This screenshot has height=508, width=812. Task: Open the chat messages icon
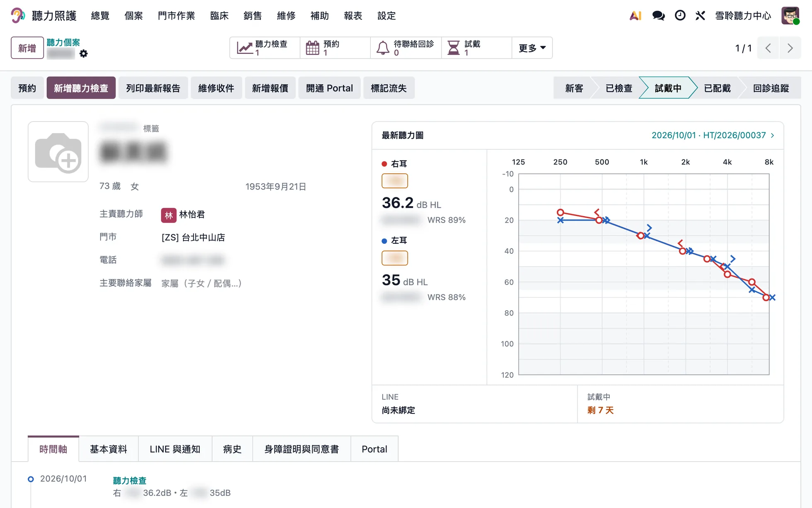[658, 16]
